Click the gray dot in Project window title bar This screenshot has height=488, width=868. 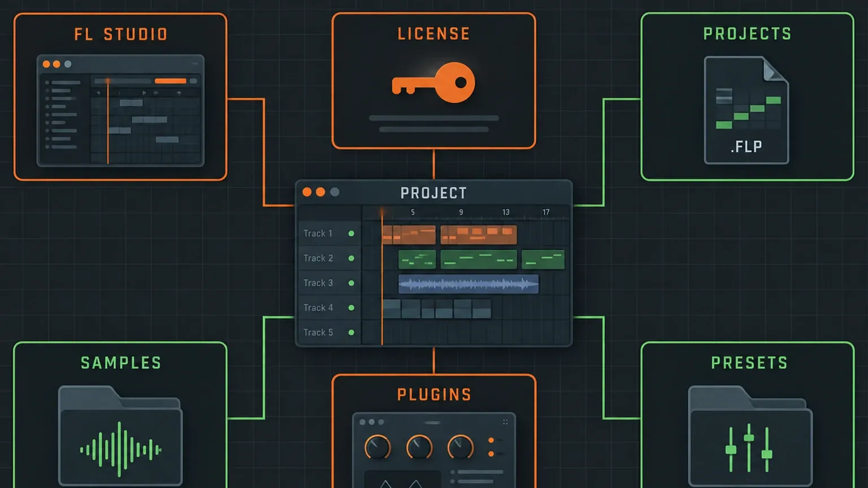(335, 192)
